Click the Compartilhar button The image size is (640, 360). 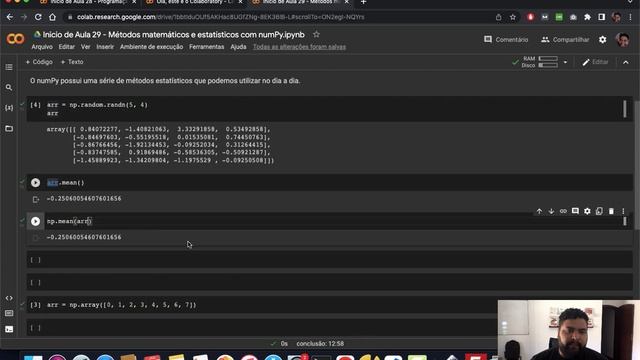point(565,40)
